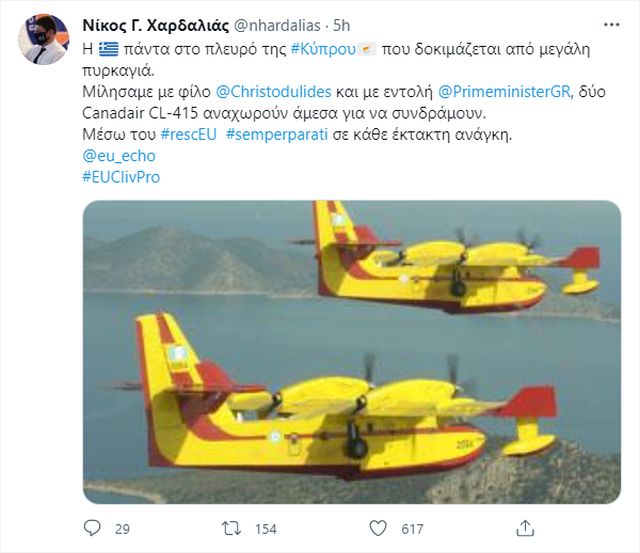The height and width of the screenshot is (553, 640).
Task: Open the three-dot more options menu
Action: click(x=611, y=25)
